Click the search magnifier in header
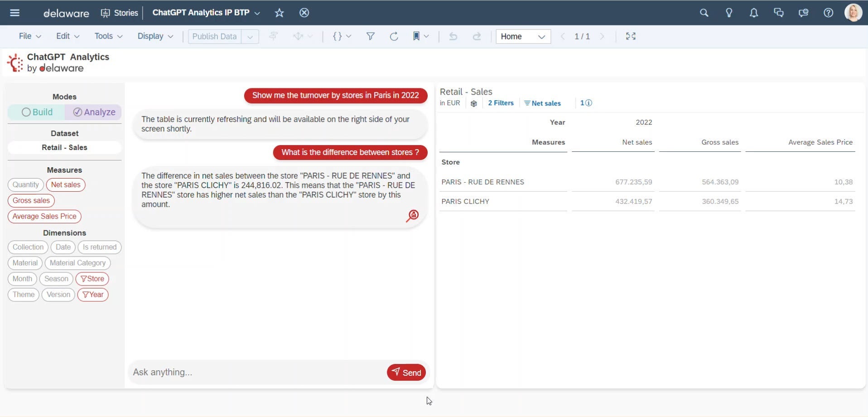The height and width of the screenshot is (417, 868). (704, 13)
